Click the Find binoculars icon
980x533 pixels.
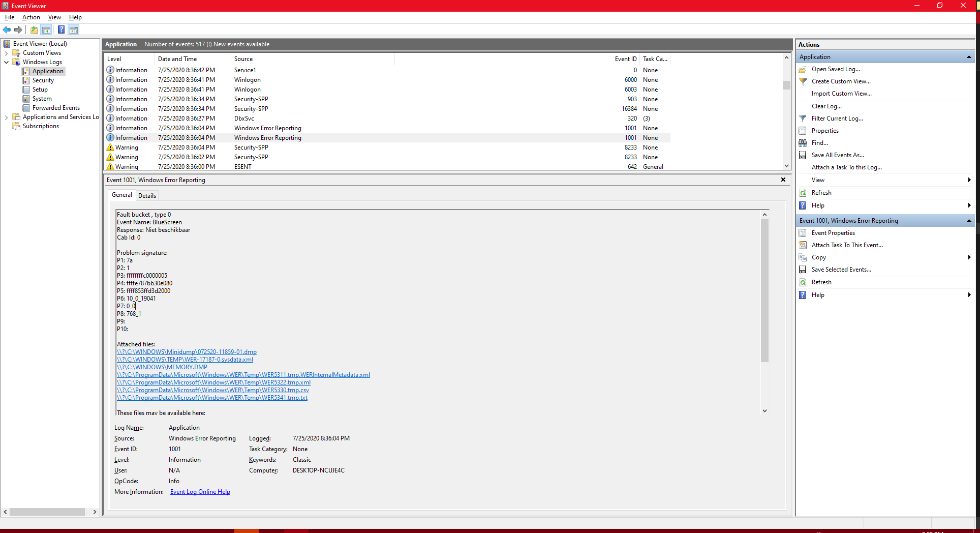(803, 143)
